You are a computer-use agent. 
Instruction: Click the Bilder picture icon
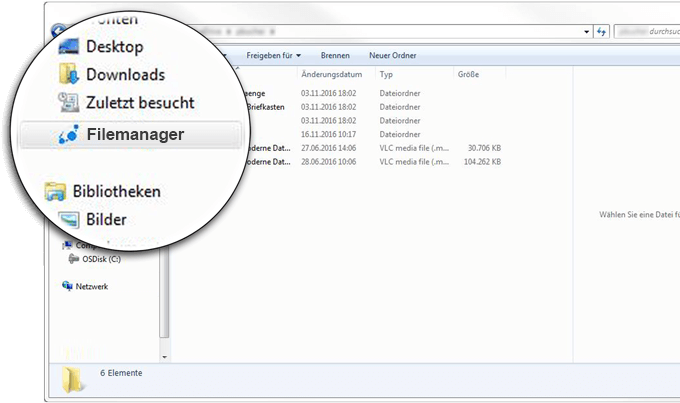[69, 220]
